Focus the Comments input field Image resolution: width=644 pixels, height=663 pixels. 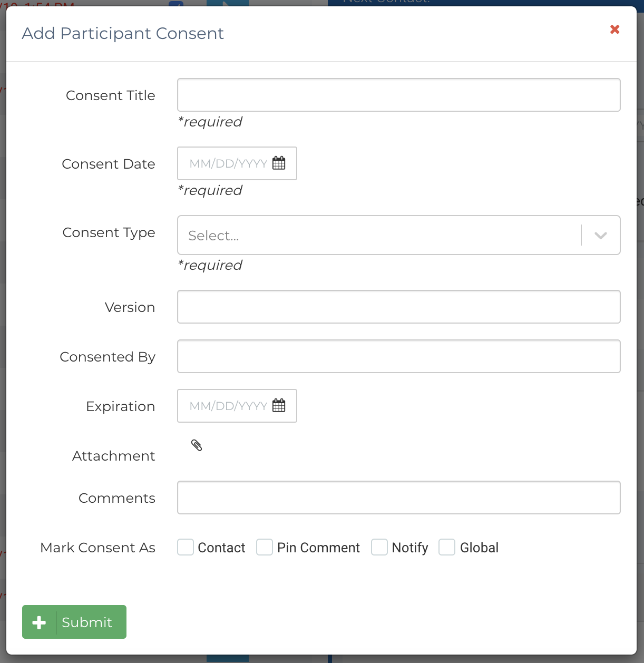tap(398, 498)
